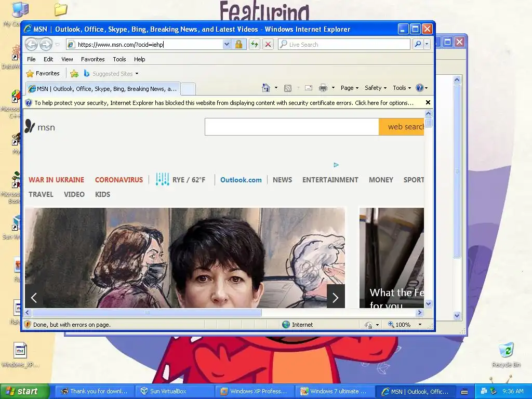
Task: Click the Internet zone globe icon
Action: pos(286,325)
